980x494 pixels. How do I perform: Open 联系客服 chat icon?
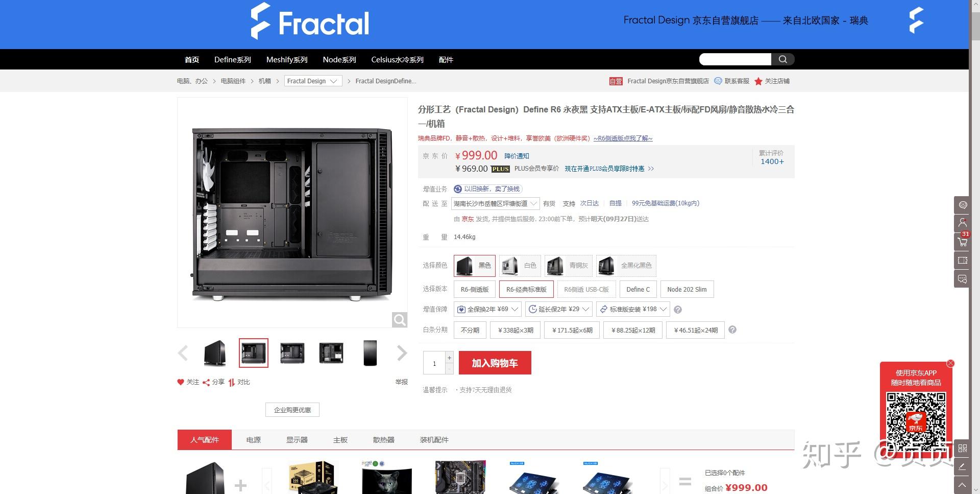(718, 81)
